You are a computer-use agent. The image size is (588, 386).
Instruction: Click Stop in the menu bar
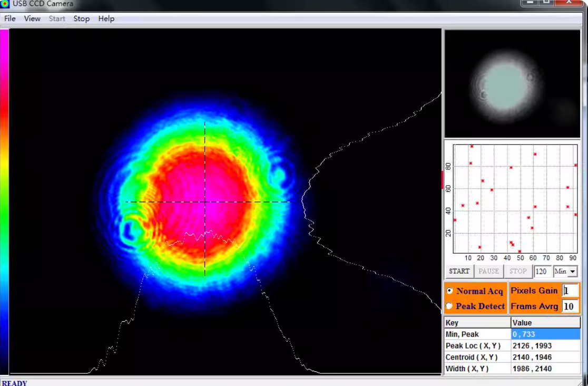tap(81, 18)
